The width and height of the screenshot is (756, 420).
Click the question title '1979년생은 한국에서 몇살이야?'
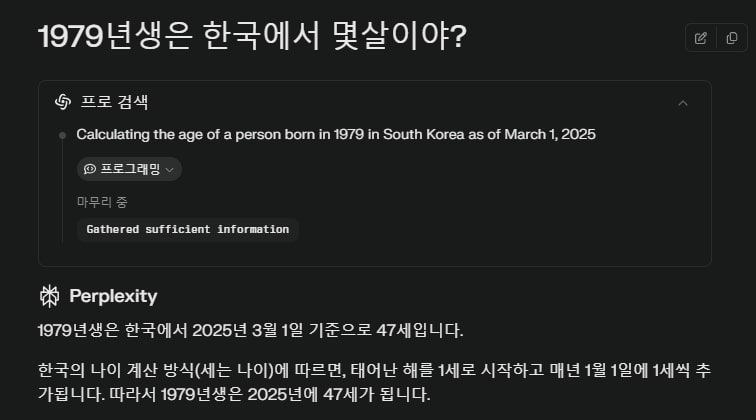point(252,38)
